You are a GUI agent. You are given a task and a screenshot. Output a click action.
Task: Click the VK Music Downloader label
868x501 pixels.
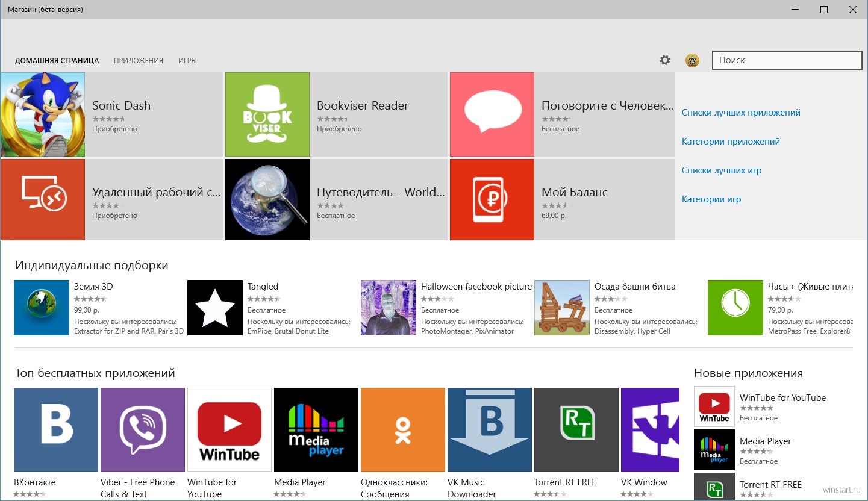coord(472,488)
